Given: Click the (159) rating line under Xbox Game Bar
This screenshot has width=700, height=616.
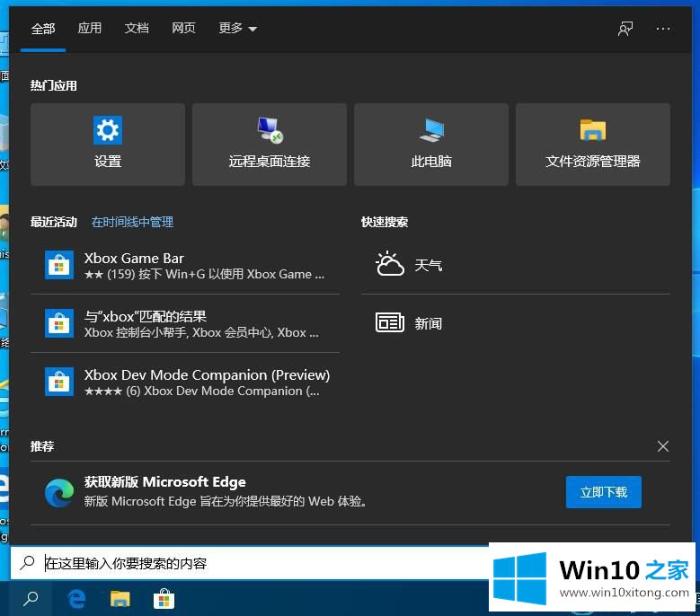Looking at the screenshot, I should tap(205, 274).
